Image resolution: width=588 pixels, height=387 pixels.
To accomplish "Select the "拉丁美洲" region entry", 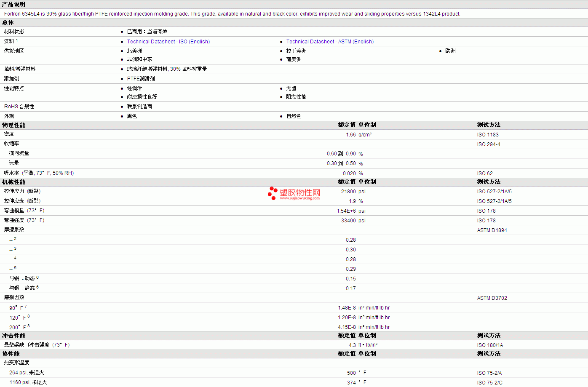I will [x=297, y=51].
